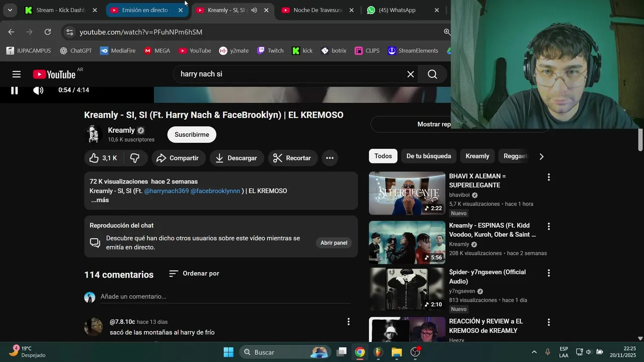644x362 pixels.
Task: Click the Recortar clip button
Action: coord(292,158)
